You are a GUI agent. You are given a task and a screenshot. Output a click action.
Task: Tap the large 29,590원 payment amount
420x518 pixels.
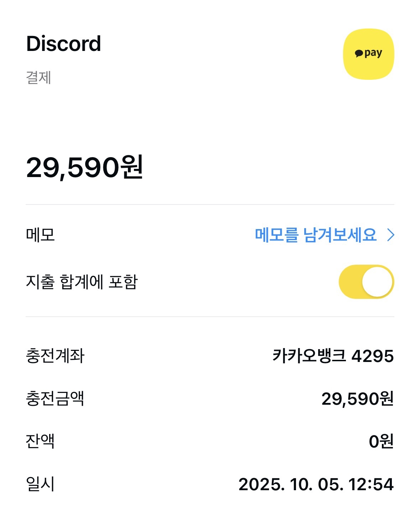click(85, 167)
